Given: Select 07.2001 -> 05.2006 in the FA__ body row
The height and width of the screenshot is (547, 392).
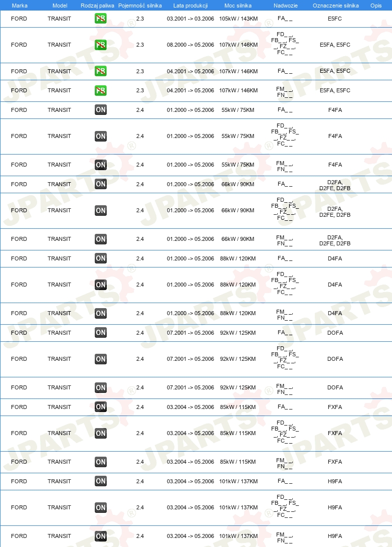Looking at the screenshot, I should coord(190,333).
